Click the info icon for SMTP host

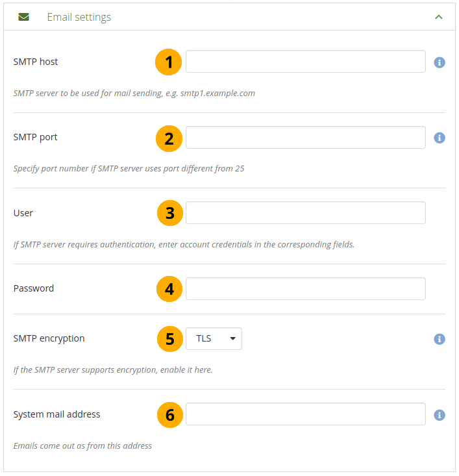(440, 62)
